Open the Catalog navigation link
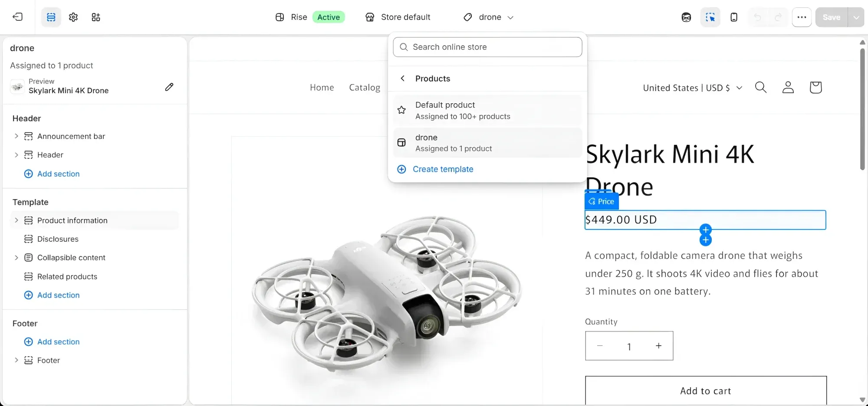The image size is (868, 406). (x=365, y=88)
